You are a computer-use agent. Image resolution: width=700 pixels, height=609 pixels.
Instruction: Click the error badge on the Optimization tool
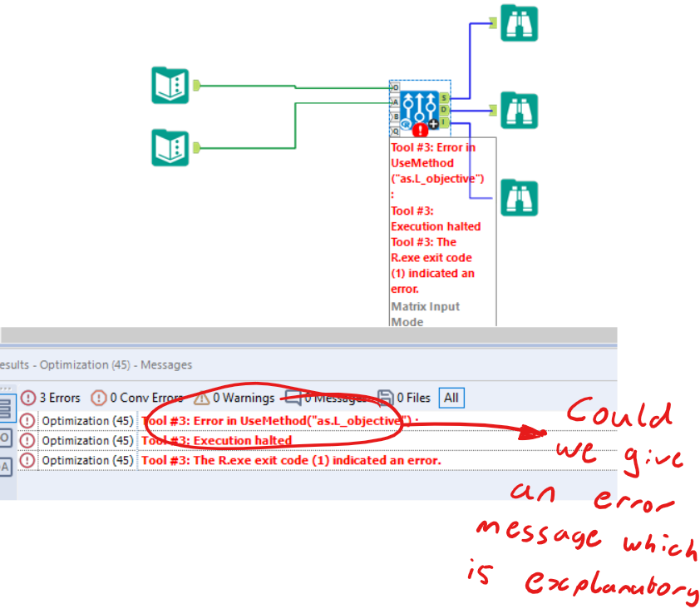coord(419,131)
